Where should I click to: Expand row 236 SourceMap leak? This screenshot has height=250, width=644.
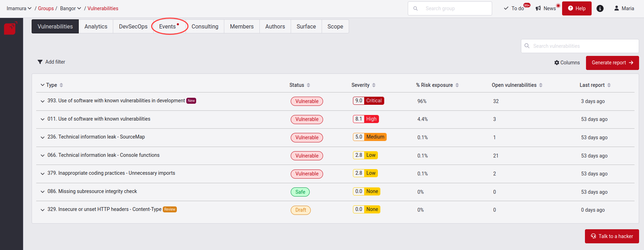(43, 137)
